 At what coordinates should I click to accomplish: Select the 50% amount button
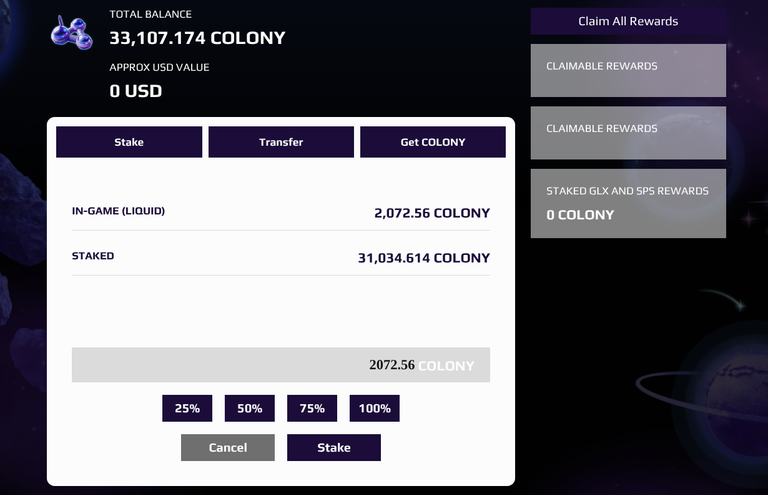(250, 408)
